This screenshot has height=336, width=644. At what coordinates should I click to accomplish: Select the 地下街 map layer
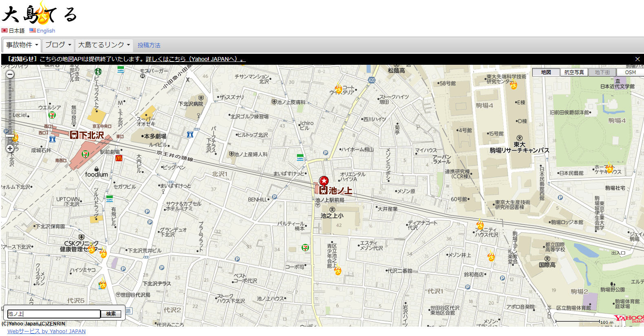[602, 72]
